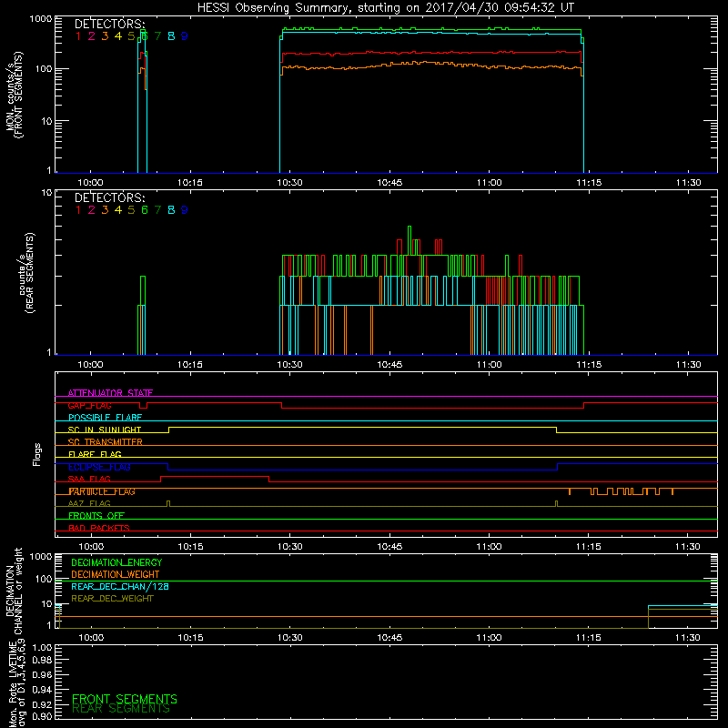Screen dimensions: 728x728
Task: Click the 1000 tick on the front segments y-axis
Action: [x=41, y=19]
